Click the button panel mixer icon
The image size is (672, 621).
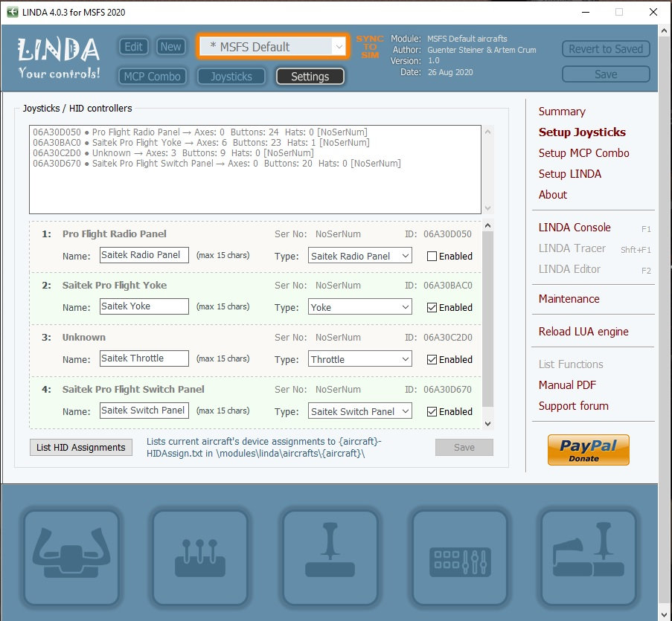(x=460, y=557)
